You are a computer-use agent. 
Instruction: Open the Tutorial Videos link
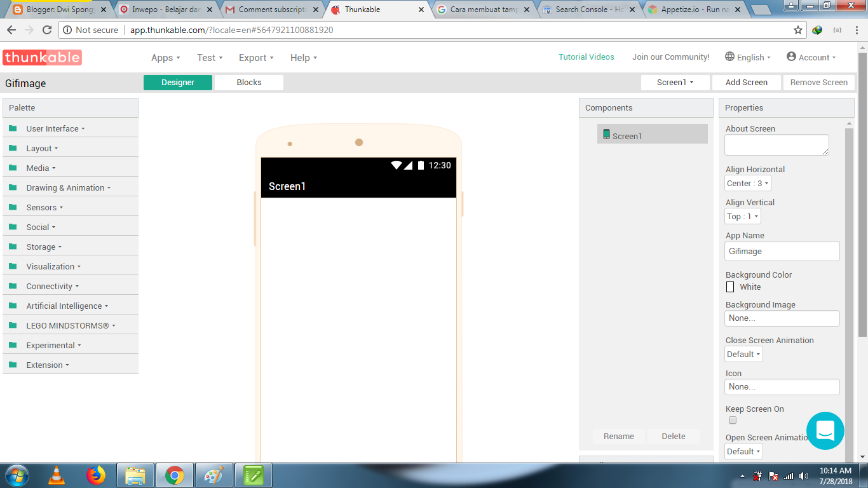coord(587,57)
